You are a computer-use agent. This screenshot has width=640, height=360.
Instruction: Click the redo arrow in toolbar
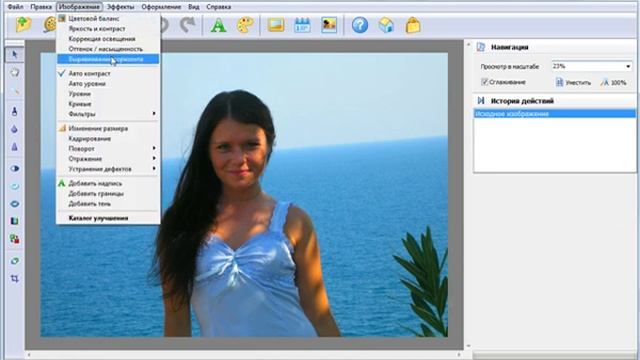click(x=188, y=25)
